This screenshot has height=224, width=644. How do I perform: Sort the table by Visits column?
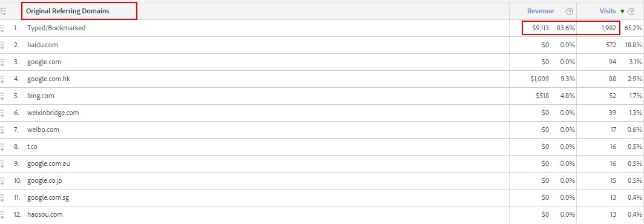pos(608,11)
